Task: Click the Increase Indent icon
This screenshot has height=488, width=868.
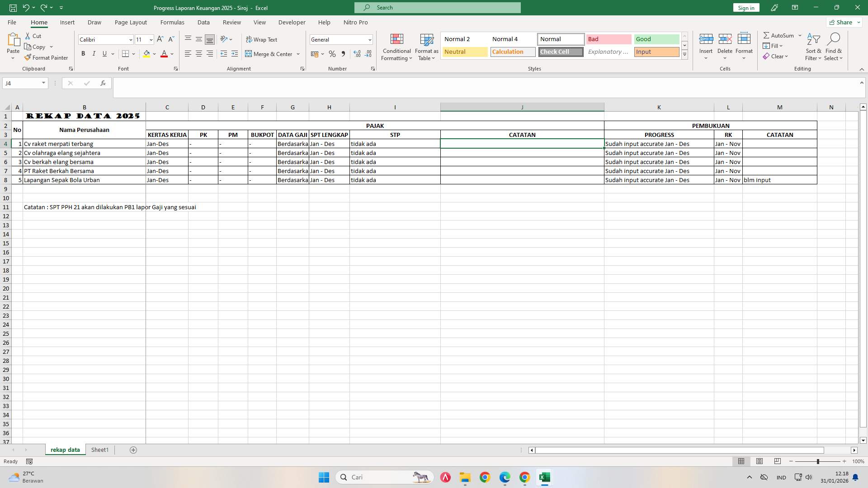Action: [x=234, y=54]
